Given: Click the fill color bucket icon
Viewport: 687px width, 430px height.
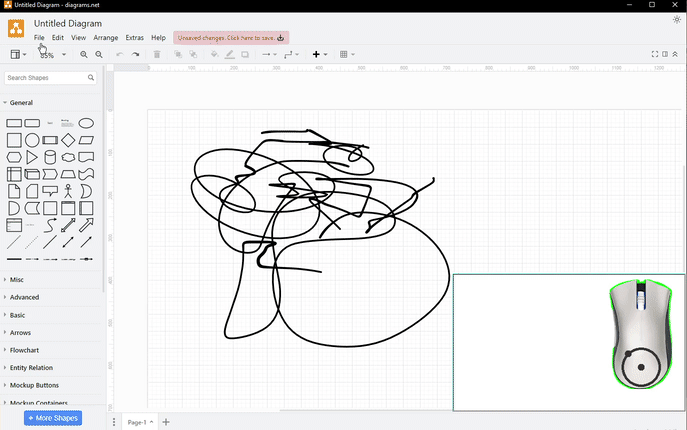Looking at the screenshot, I should [x=214, y=54].
